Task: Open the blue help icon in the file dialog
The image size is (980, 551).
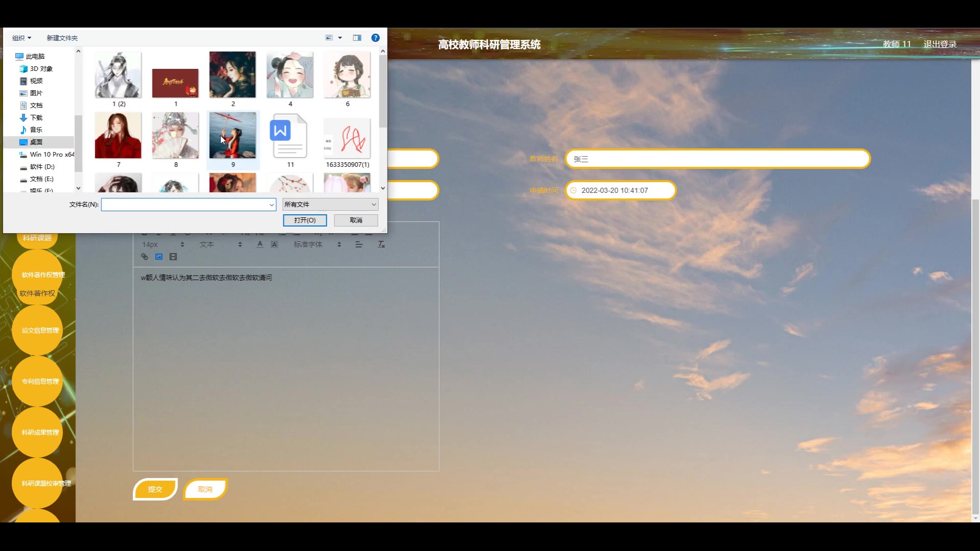Action: coord(375,38)
